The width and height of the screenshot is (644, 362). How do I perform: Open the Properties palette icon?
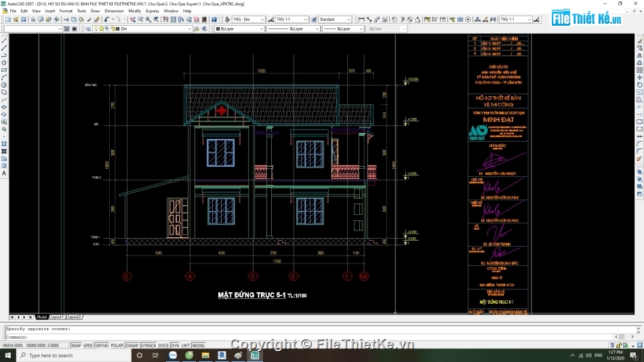coord(165,19)
